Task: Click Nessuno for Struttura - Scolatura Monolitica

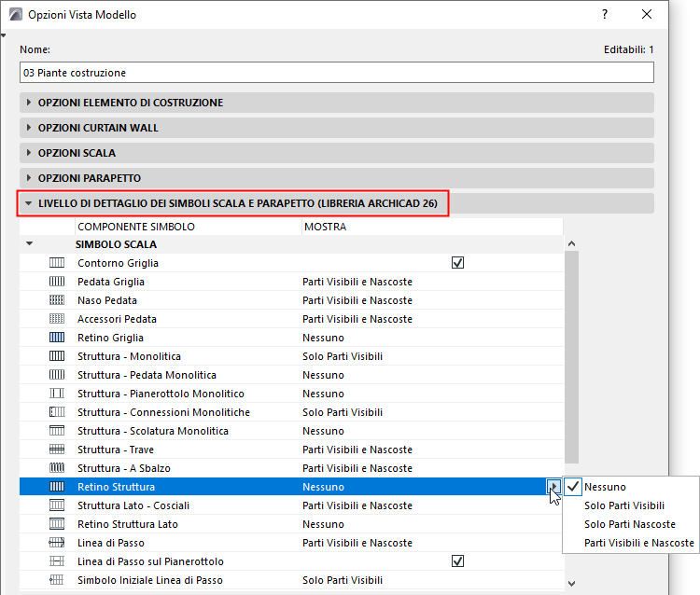Action: pyautogui.click(x=323, y=431)
